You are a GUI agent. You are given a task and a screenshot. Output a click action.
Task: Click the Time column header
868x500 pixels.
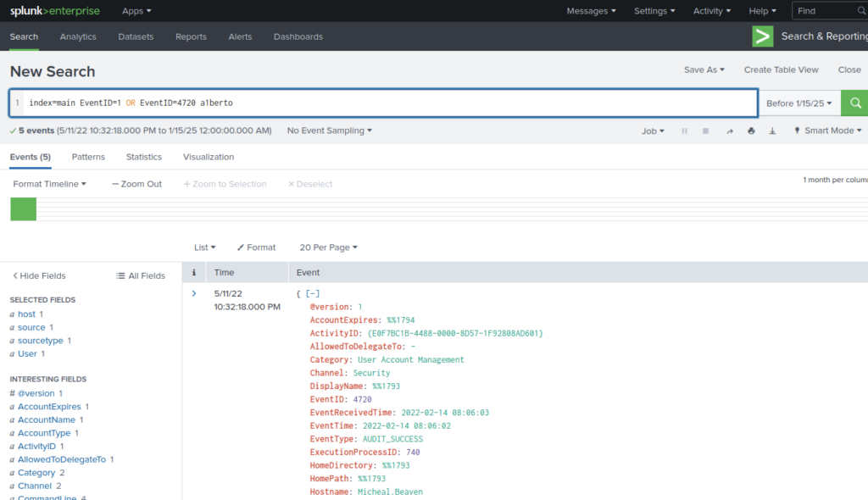[224, 272]
